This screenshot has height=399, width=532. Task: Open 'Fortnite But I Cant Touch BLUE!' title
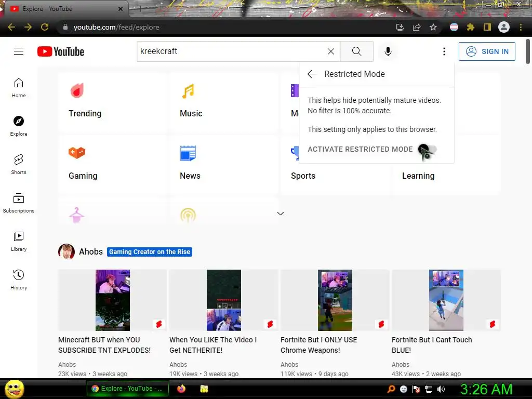432,345
